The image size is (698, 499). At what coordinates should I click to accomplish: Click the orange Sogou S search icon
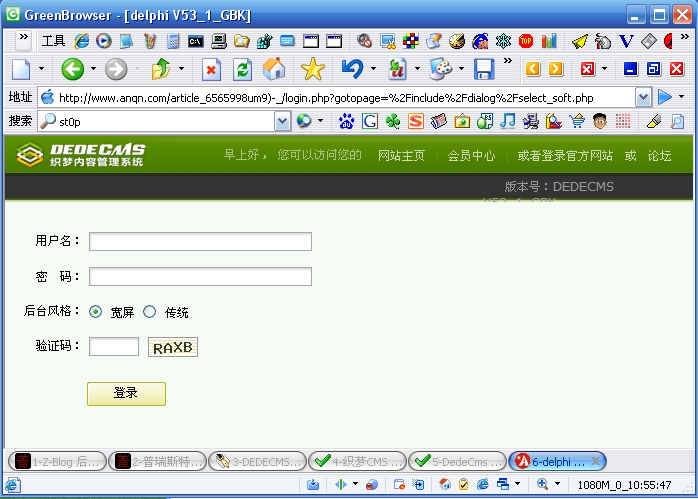pyautogui.click(x=416, y=121)
